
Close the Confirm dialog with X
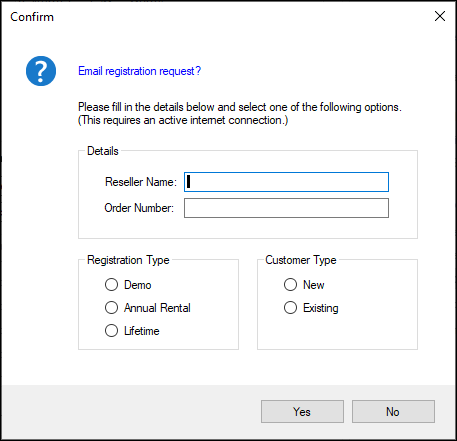click(440, 16)
